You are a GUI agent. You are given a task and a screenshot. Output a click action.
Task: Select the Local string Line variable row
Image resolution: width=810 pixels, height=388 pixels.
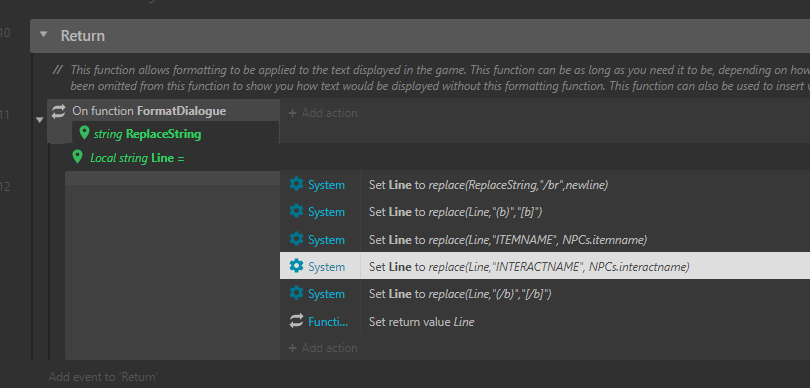pos(137,158)
